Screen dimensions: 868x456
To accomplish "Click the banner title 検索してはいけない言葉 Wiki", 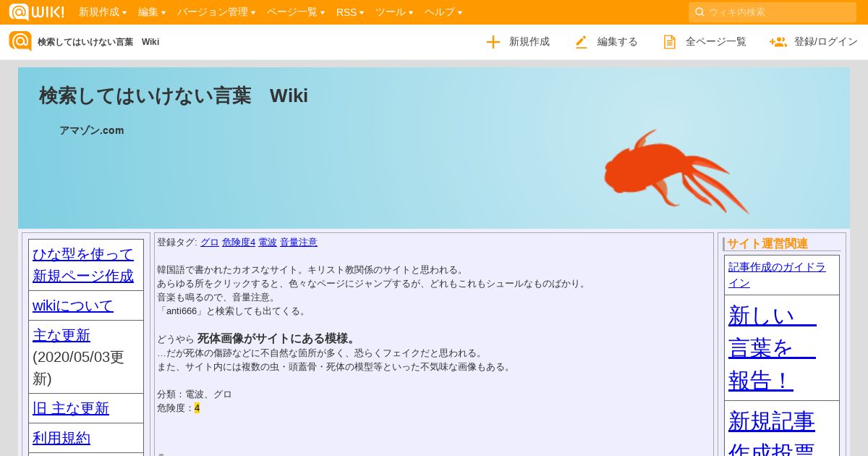I will [x=174, y=96].
